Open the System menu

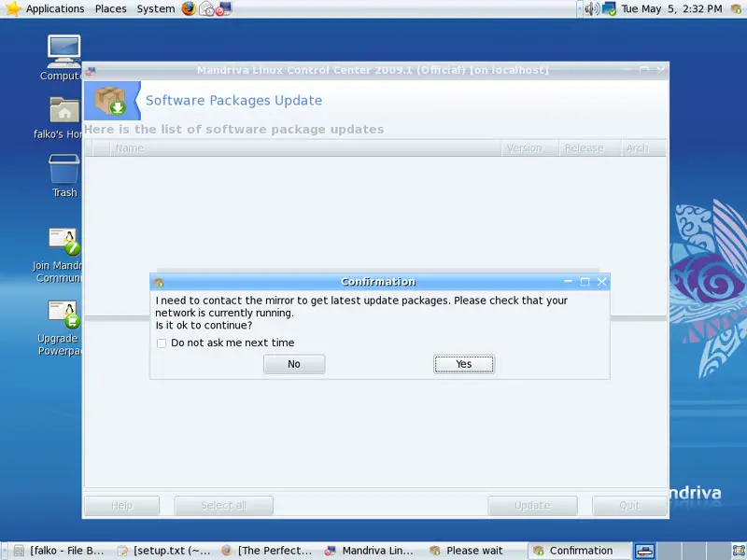coord(156,8)
